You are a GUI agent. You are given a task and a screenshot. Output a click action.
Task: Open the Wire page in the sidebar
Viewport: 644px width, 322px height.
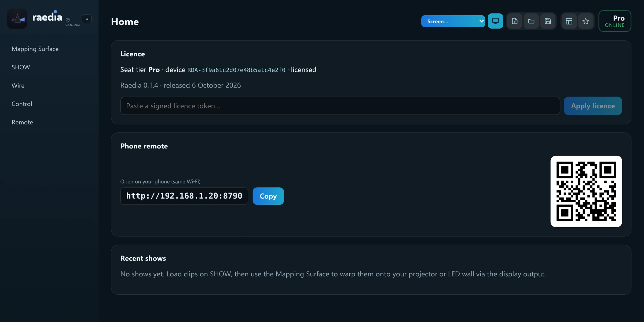click(x=18, y=85)
